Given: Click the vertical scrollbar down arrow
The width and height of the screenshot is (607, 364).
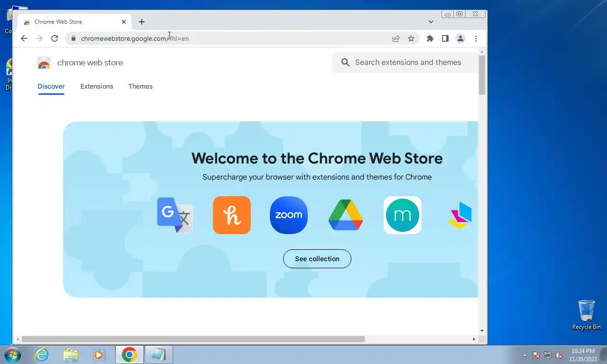Looking at the screenshot, I should click(482, 331).
